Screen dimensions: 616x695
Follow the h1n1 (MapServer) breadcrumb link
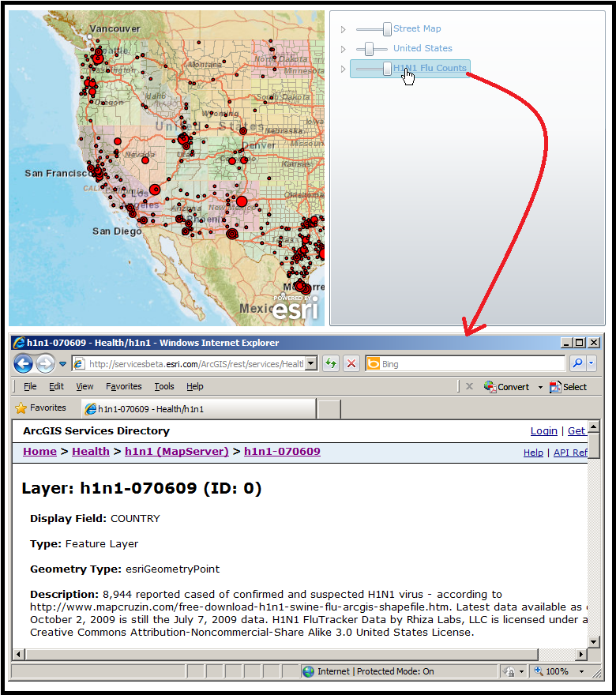click(x=176, y=452)
